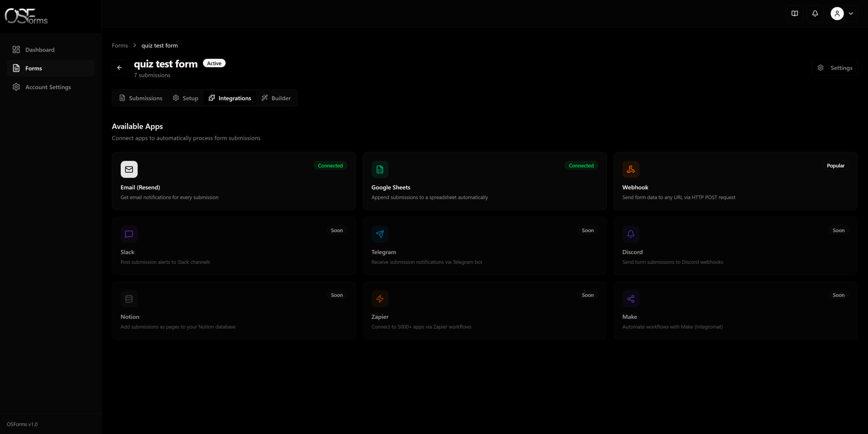Click the Make integration icon
Screen dimensions: 868x434
click(x=631, y=299)
